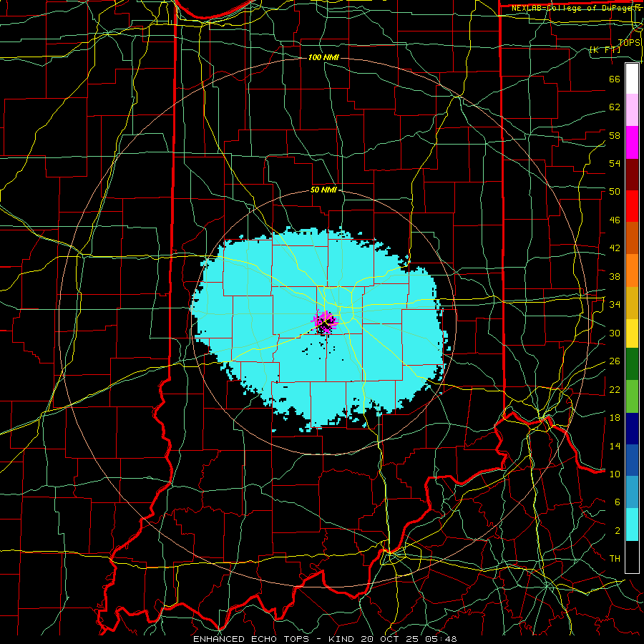The height and width of the screenshot is (644, 644).
Task: Click the dark red 50 kft swatch
Action: pos(632,174)
